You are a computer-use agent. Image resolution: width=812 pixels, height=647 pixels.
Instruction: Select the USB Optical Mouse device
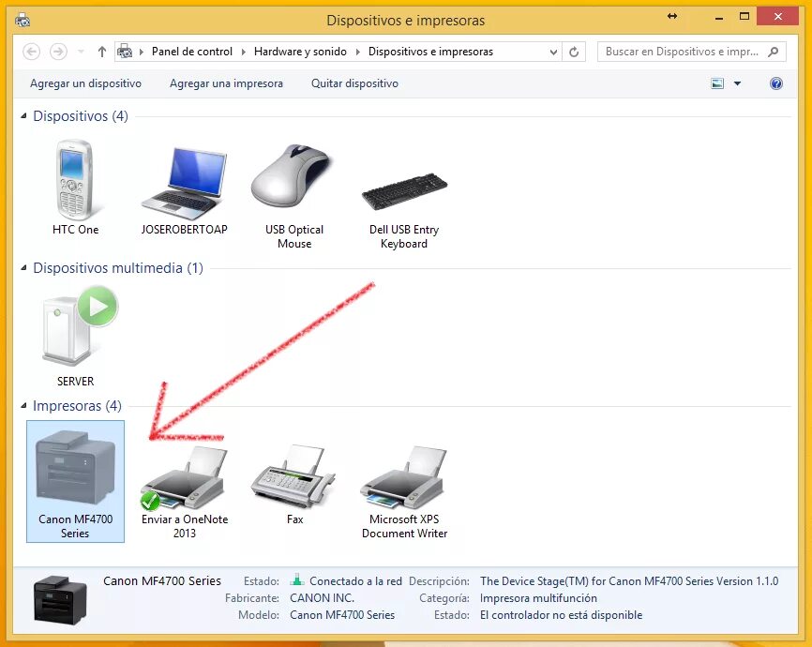pos(293,196)
